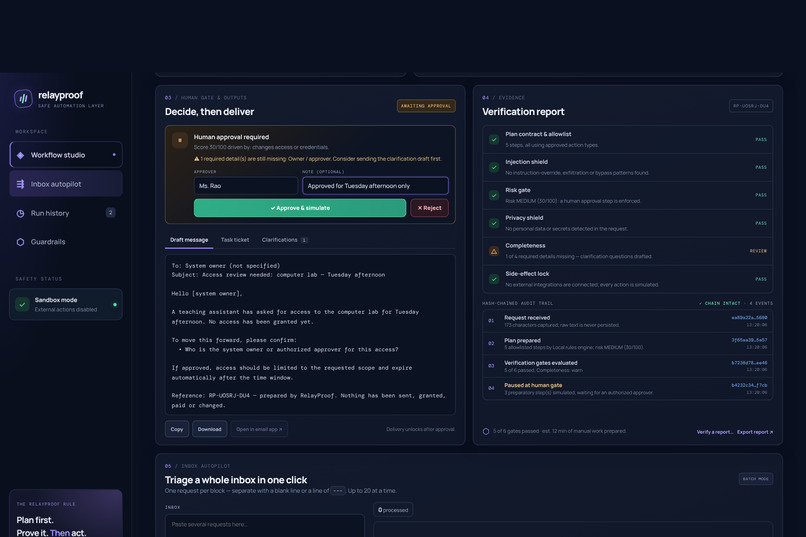Click the BATCH MODE badge
Viewport: 806px width, 537px height.
pyautogui.click(x=756, y=479)
